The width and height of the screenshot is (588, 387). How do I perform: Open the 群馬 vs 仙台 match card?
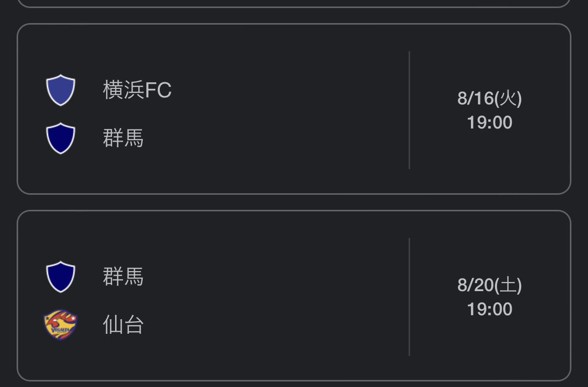pyautogui.click(x=294, y=296)
